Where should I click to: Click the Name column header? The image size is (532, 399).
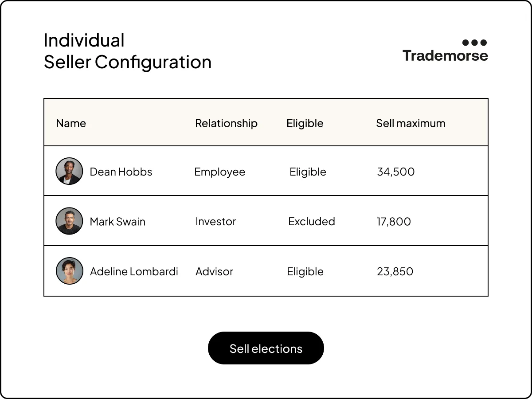click(x=71, y=123)
